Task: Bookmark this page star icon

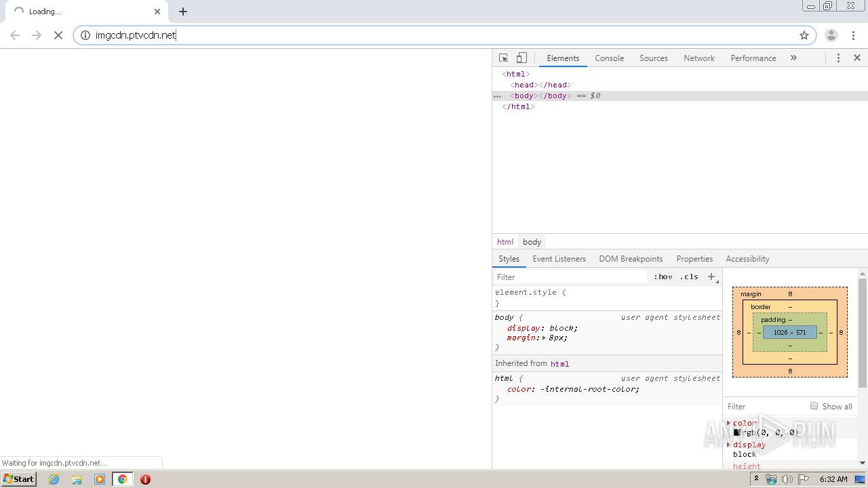Action: (x=804, y=35)
